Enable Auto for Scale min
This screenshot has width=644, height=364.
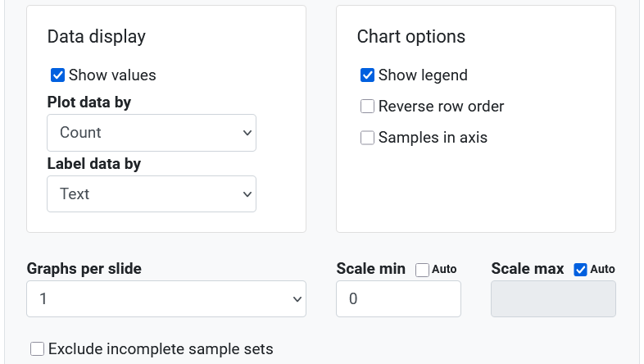[422, 269]
